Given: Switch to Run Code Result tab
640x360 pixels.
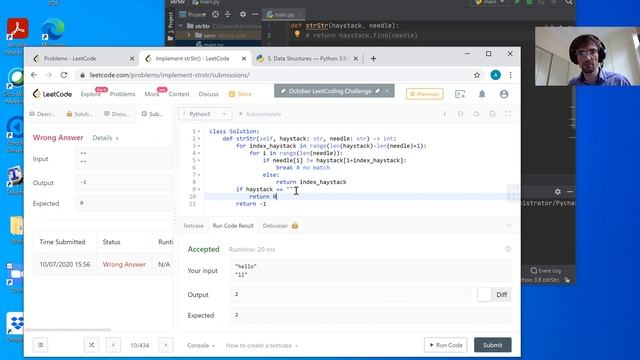Looking at the screenshot, I should point(233,226).
